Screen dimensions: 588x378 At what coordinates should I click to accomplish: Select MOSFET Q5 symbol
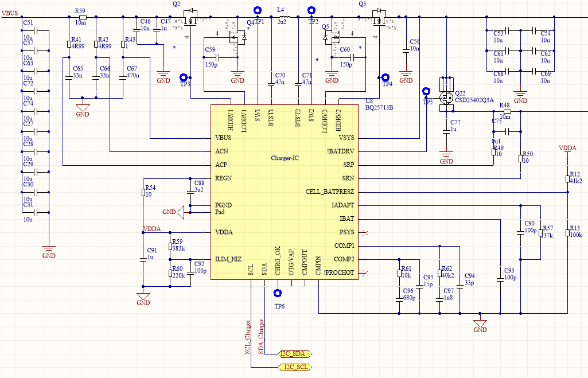[333, 37]
